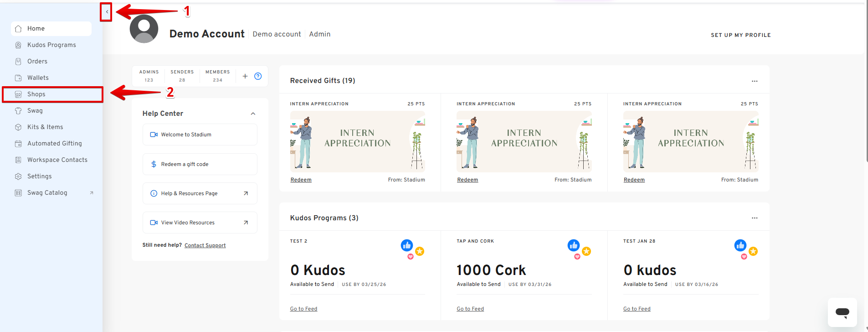Click the Swag t-shirt icon in sidebar
The height and width of the screenshot is (332, 868).
click(x=18, y=111)
